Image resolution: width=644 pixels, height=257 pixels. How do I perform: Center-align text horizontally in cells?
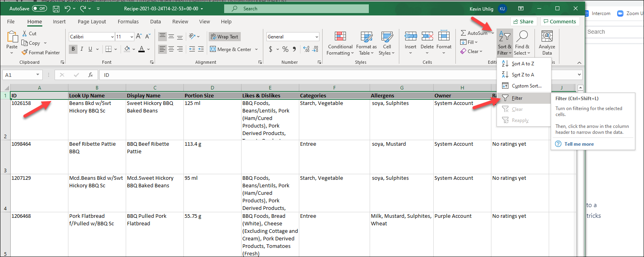click(x=171, y=49)
